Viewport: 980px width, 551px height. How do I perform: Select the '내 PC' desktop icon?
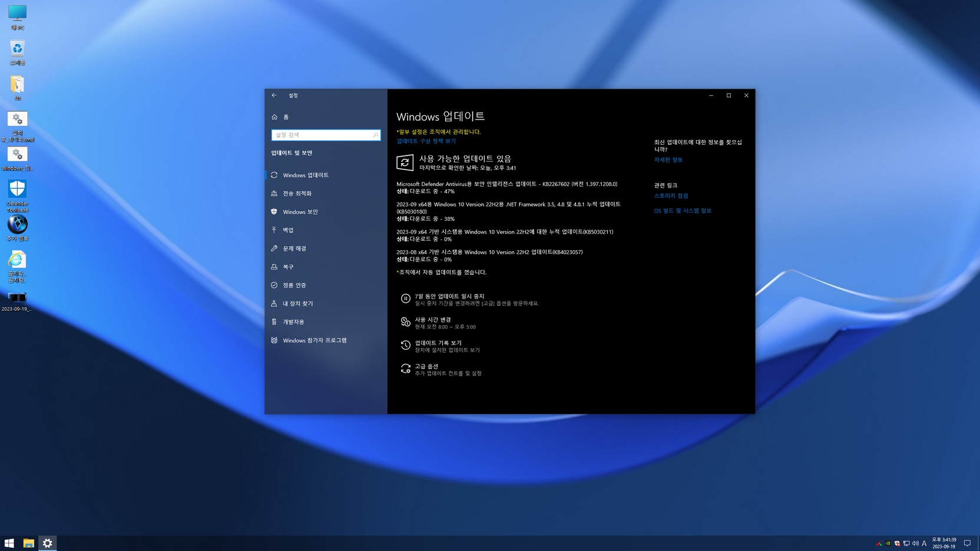17,17
